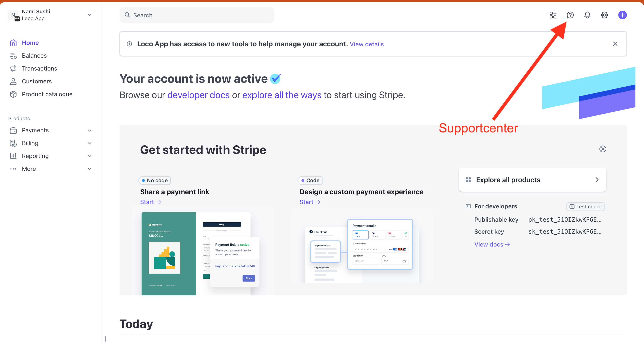644x346 pixels.
Task: Click the View details link
Action: click(x=367, y=44)
